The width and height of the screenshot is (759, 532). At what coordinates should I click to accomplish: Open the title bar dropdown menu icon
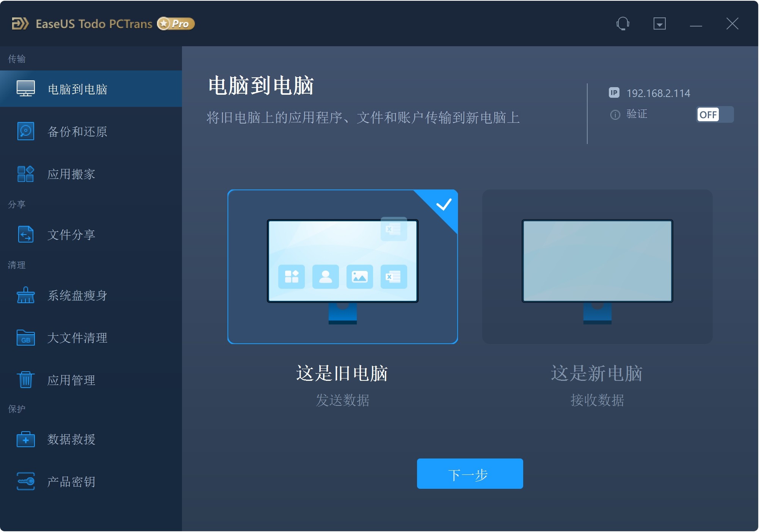click(x=660, y=23)
